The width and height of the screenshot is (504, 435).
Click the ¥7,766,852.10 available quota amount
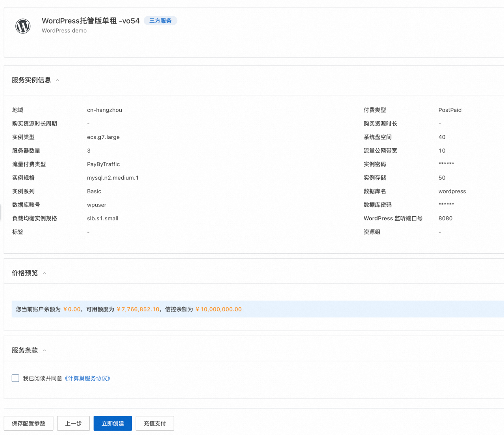pos(138,310)
